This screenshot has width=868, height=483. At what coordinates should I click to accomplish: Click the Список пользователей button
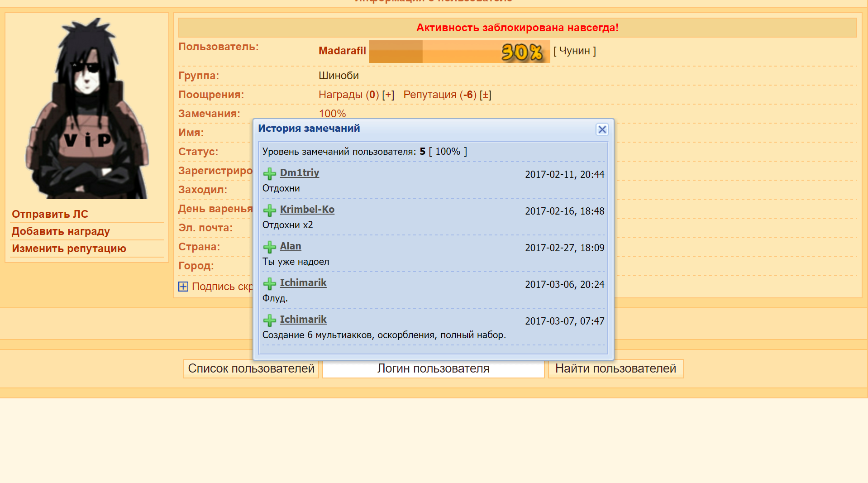click(251, 368)
